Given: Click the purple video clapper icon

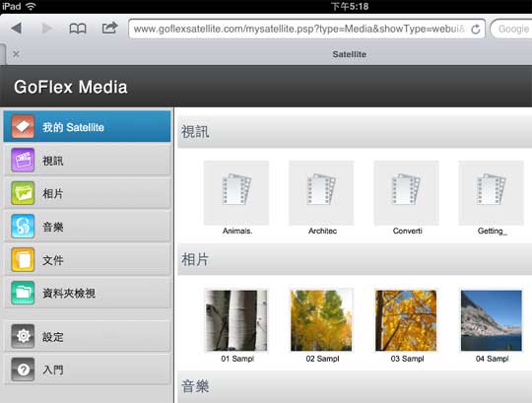Looking at the screenshot, I should (23, 160).
